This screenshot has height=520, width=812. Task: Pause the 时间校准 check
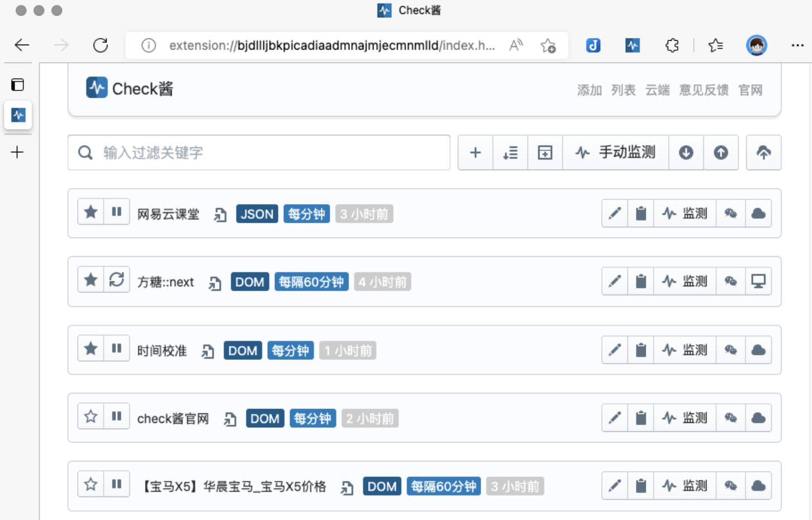(117, 349)
